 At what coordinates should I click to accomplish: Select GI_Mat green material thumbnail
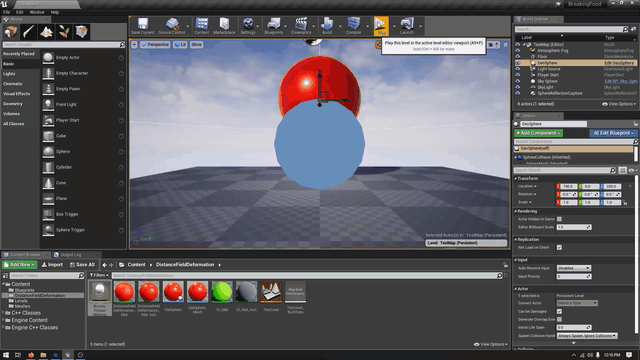pos(222,292)
